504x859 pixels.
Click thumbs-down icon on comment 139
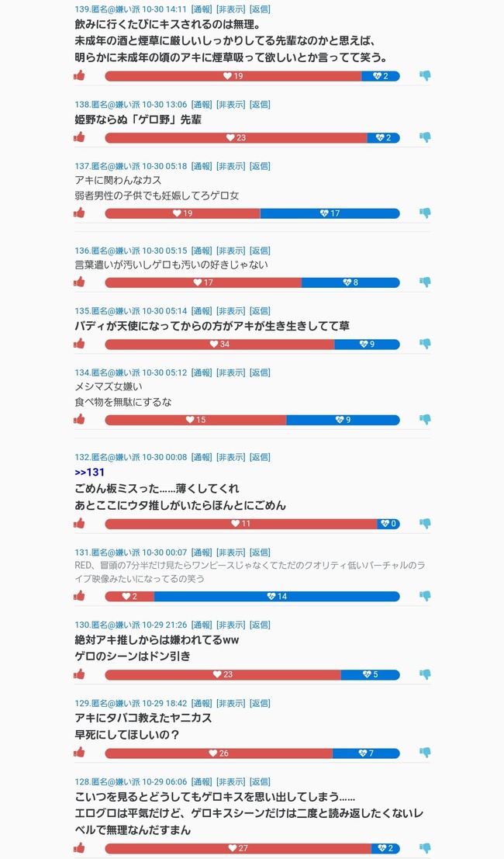click(x=425, y=76)
